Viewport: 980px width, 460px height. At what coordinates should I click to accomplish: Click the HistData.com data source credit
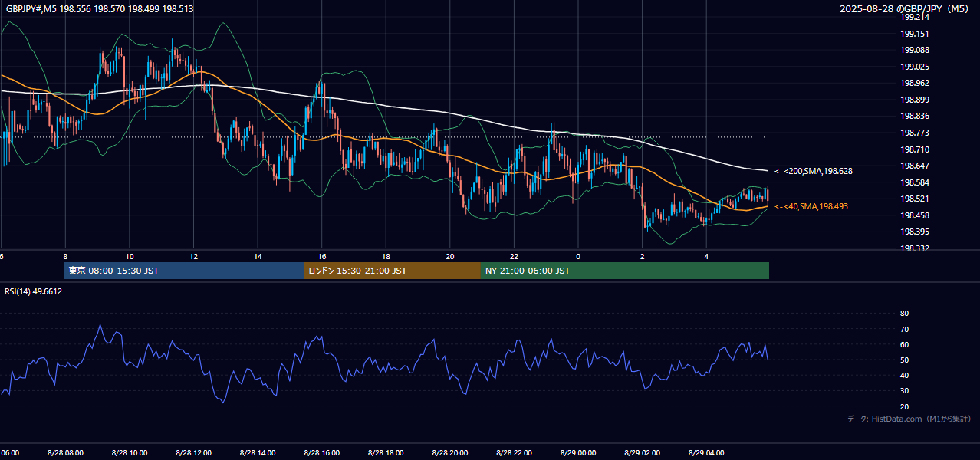click(909, 419)
